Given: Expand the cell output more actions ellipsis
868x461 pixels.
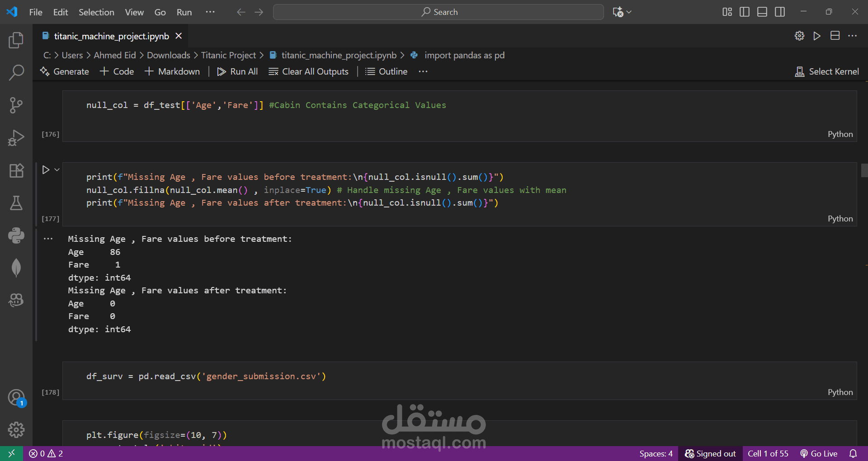Looking at the screenshot, I should 48,239.
